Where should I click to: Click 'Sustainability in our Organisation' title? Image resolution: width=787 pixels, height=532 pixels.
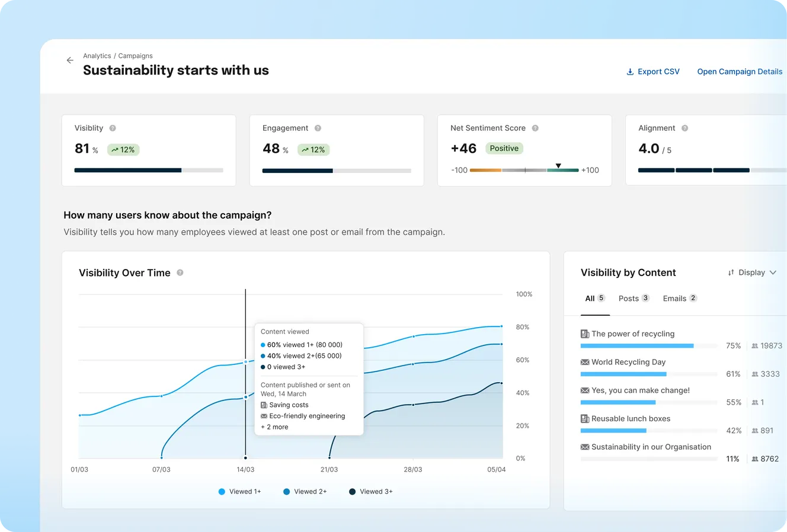point(651,447)
